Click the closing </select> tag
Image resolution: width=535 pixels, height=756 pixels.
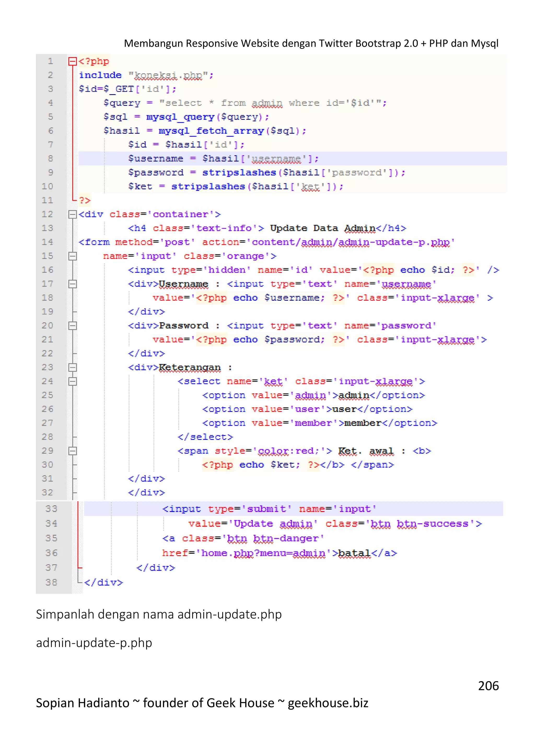pos(205,437)
